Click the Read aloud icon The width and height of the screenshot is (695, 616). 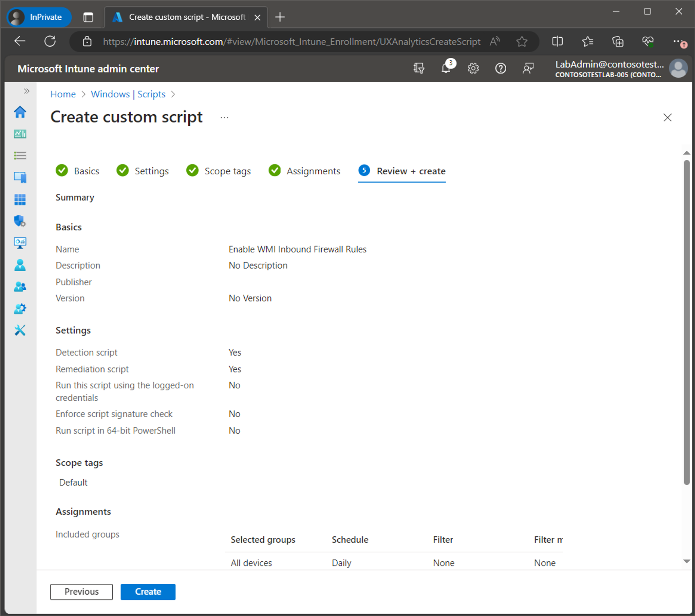click(495, 41)
